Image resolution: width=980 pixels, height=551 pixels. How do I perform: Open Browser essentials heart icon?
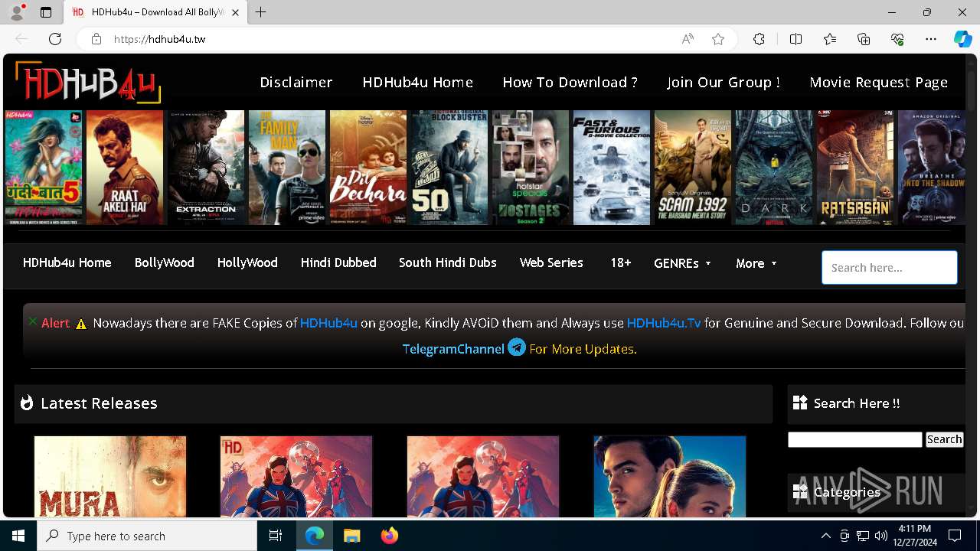coord(897,39)
